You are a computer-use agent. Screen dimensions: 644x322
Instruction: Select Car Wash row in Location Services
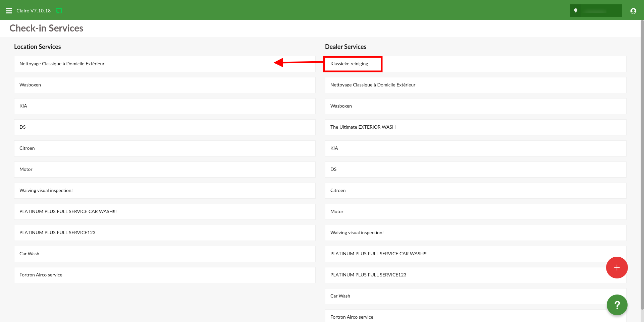click(165, 254)
